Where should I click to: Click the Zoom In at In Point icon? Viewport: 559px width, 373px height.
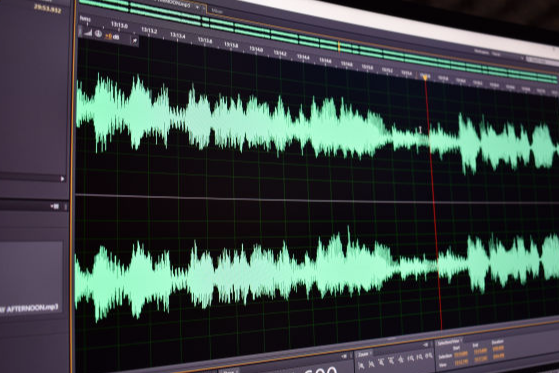pyautogui.click(x=410, y=358)
